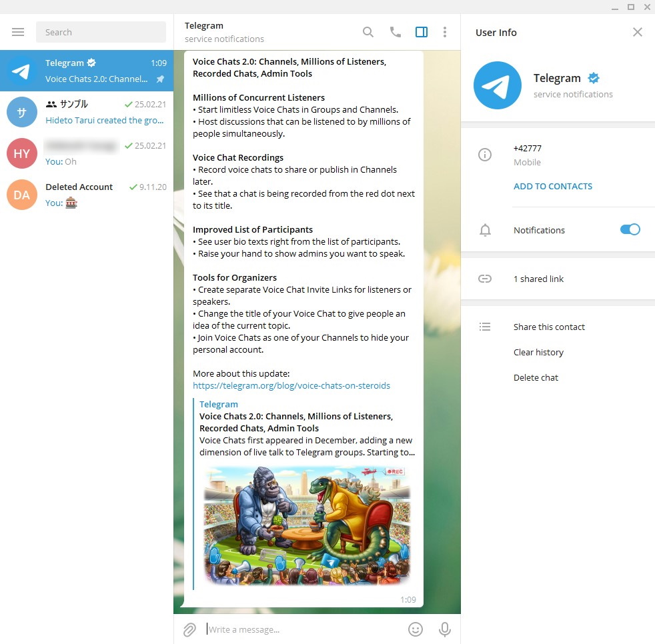Disable notifications for this chat
This screenshot has width=655, height=644.
[629, 229]
